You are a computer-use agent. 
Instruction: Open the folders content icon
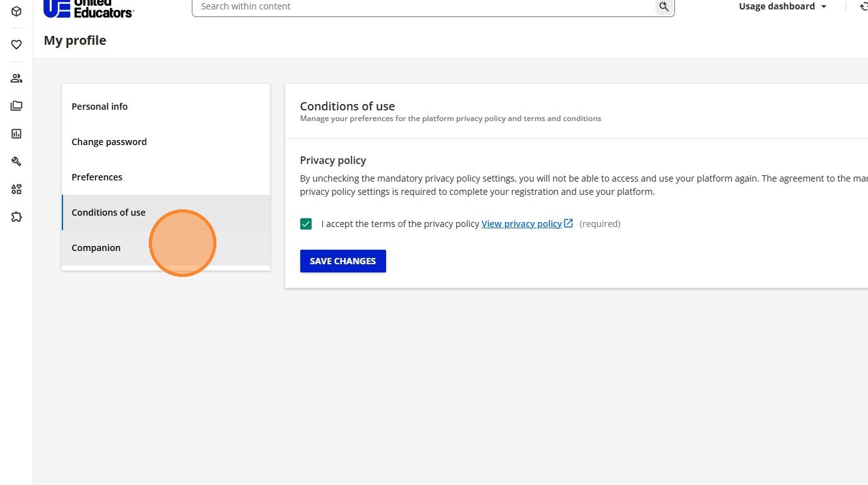(x=16, y=106)
